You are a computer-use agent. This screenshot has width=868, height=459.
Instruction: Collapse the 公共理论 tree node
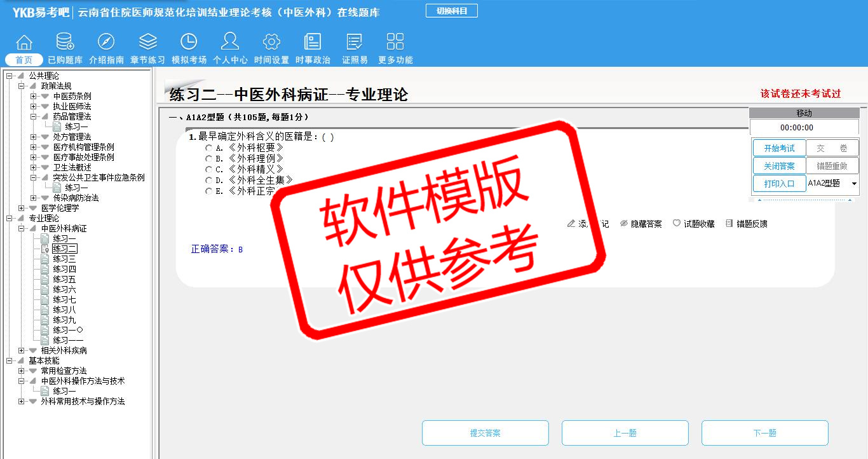point(10,76)
